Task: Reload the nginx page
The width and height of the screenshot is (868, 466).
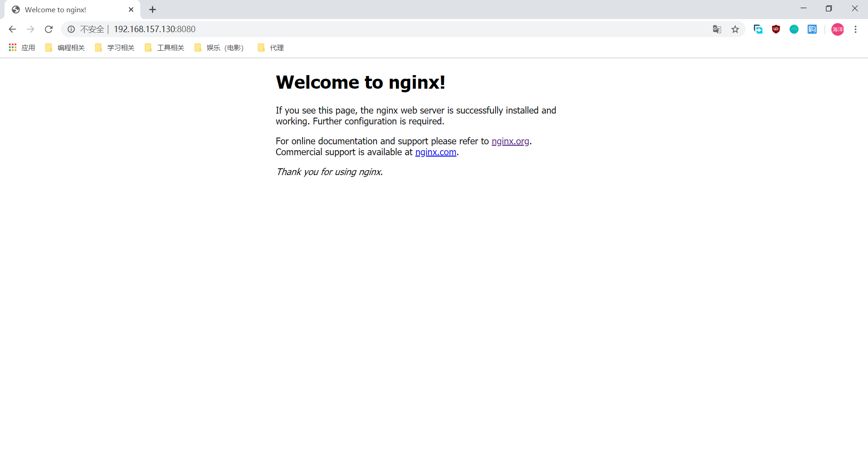Action: pos(49,29)
